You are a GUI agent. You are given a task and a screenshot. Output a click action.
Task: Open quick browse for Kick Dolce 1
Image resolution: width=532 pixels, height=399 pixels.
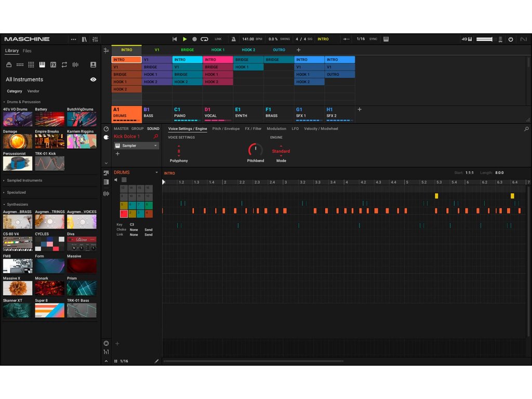156,137
